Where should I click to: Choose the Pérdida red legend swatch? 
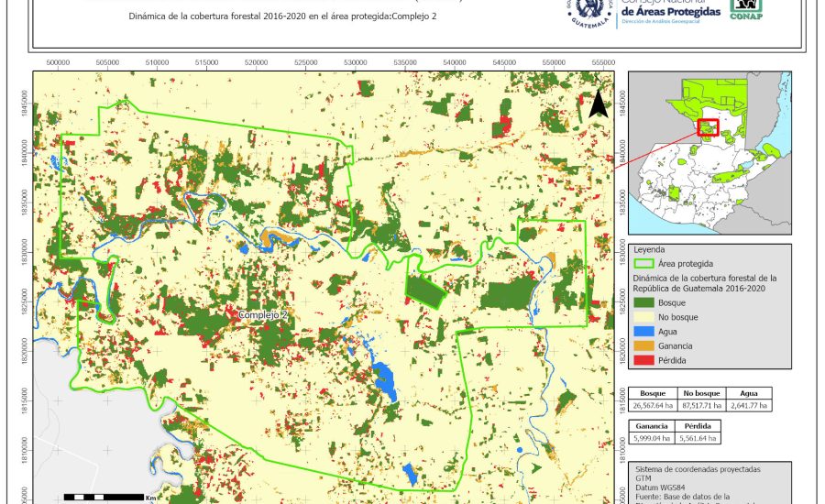click(x=644, y=361)
